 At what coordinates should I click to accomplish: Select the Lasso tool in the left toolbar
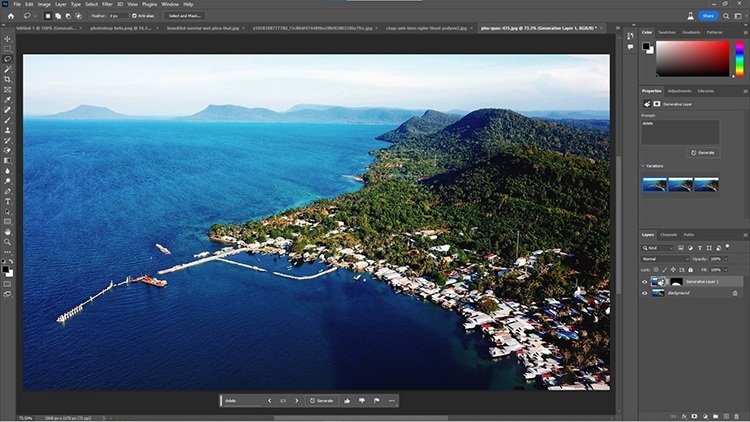pos(7,59)
